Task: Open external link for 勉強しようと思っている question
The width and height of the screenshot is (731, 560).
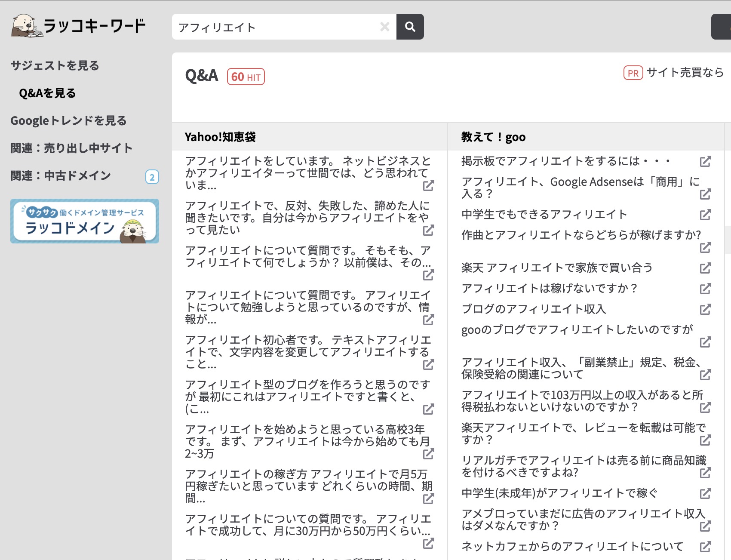Action: tap(428, 320)
